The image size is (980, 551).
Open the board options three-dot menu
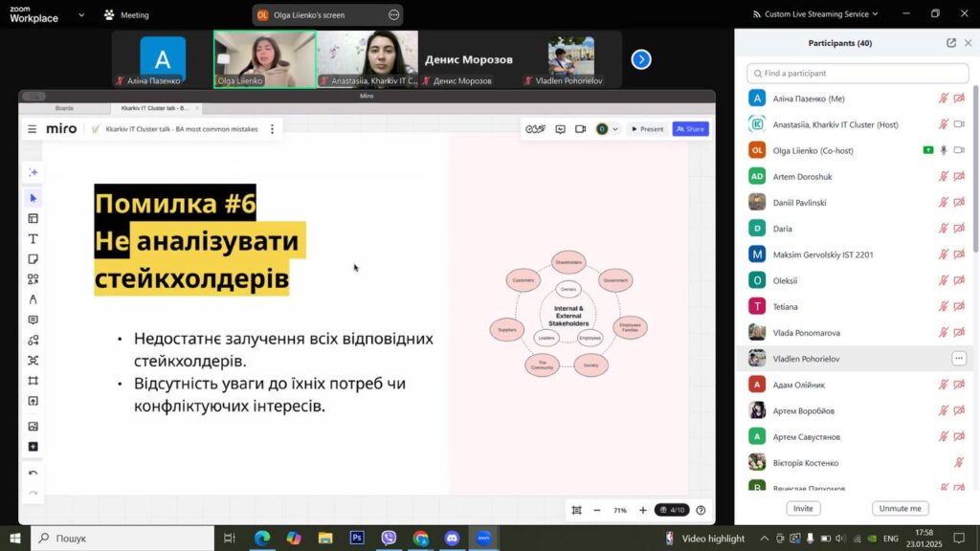click(272, 129)
